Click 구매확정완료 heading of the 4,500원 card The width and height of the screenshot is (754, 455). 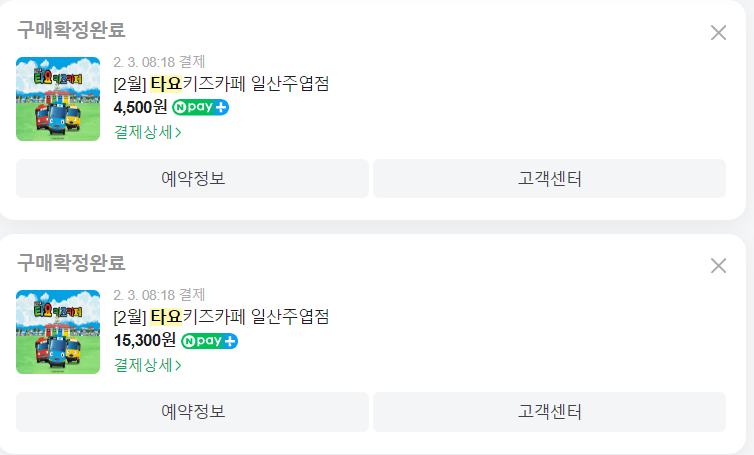[72, 30]
